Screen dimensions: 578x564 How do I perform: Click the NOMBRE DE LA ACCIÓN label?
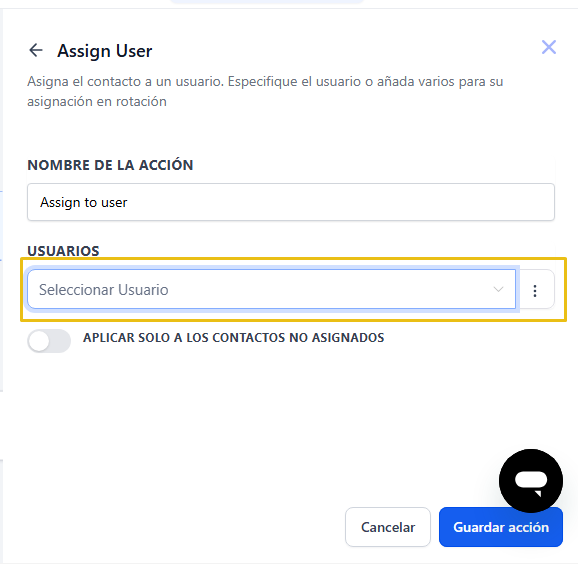[x=110, y=165]
